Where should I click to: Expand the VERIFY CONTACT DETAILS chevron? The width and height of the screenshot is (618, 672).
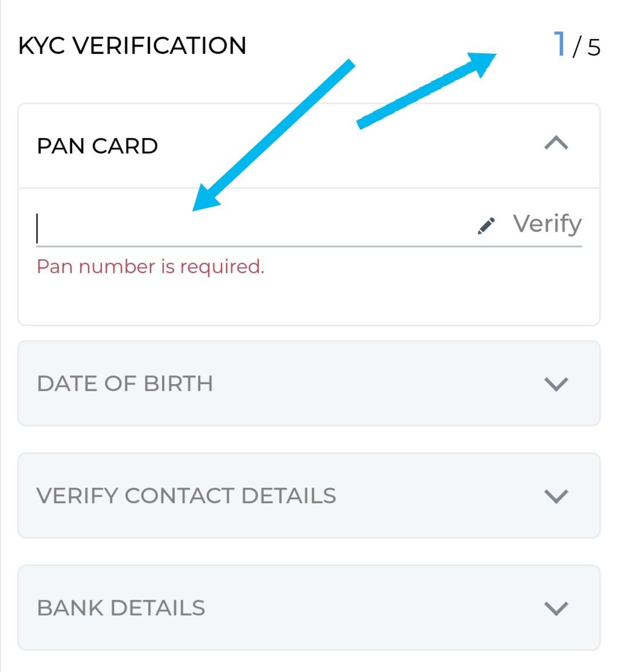pos(556,496)
